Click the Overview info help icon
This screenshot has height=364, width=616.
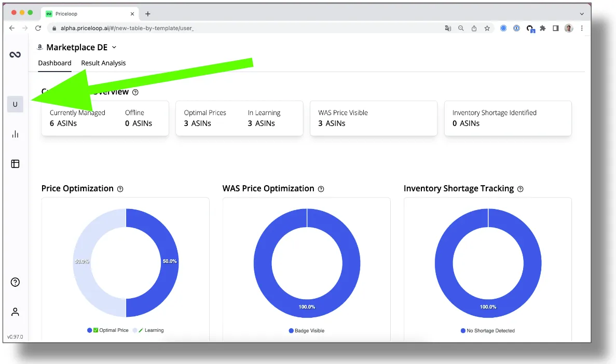tap(135, 92)
